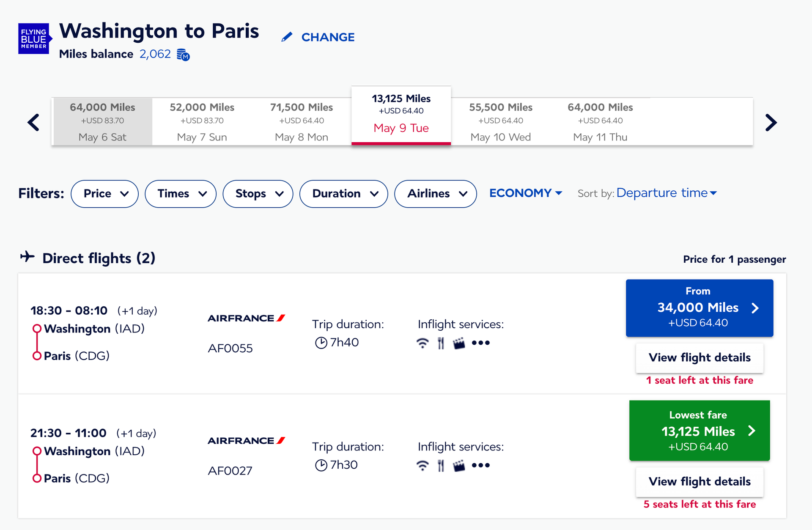This screenshot has height=530, width=812.
Task: Change cabin class via the ECONOMY dropdown
Action: pyautogui.click(x=525, y=193)
